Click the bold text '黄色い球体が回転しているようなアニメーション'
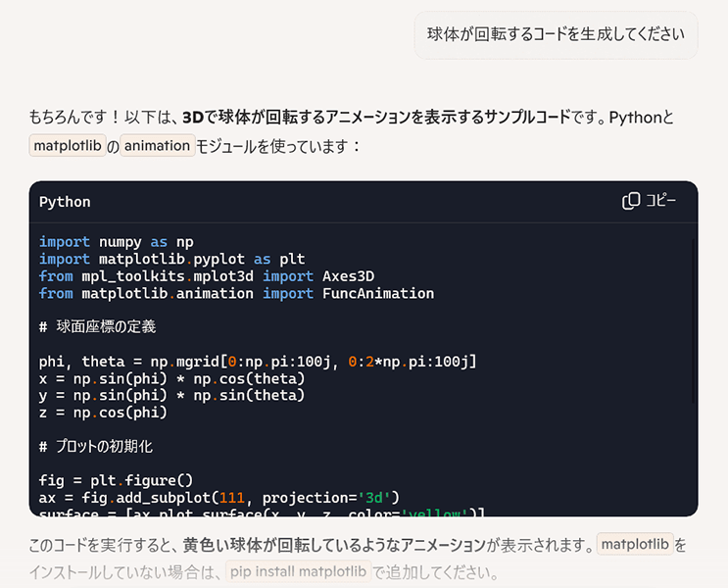This screenshot has height=588, width=728. [x=334, y=545]
